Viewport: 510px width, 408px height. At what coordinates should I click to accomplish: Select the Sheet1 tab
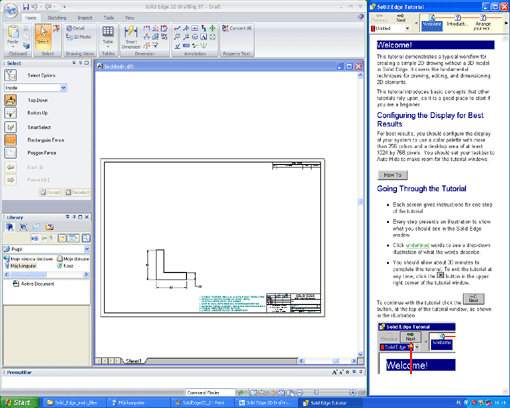[x=133, y=361]
